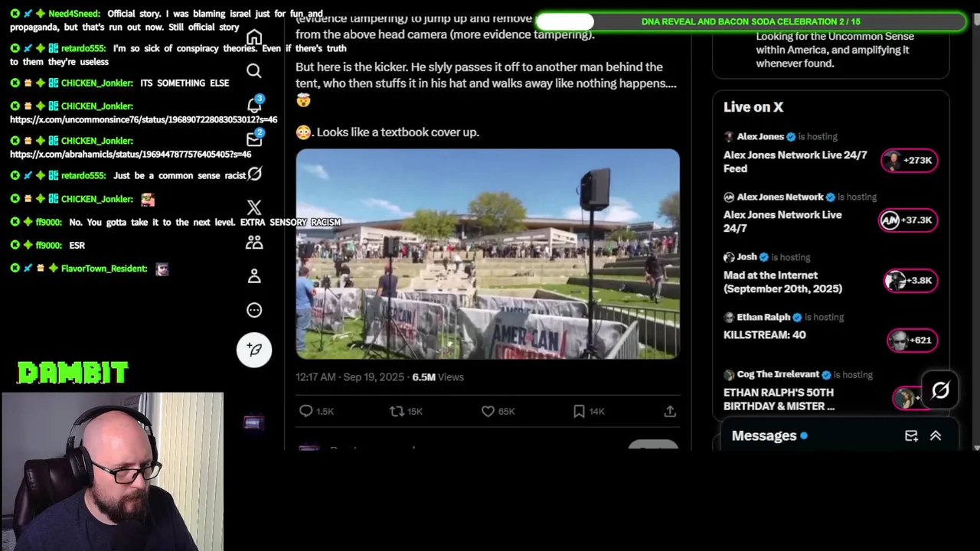
Task: Open Communities people icon in sidebar
Action: (254, 242)
